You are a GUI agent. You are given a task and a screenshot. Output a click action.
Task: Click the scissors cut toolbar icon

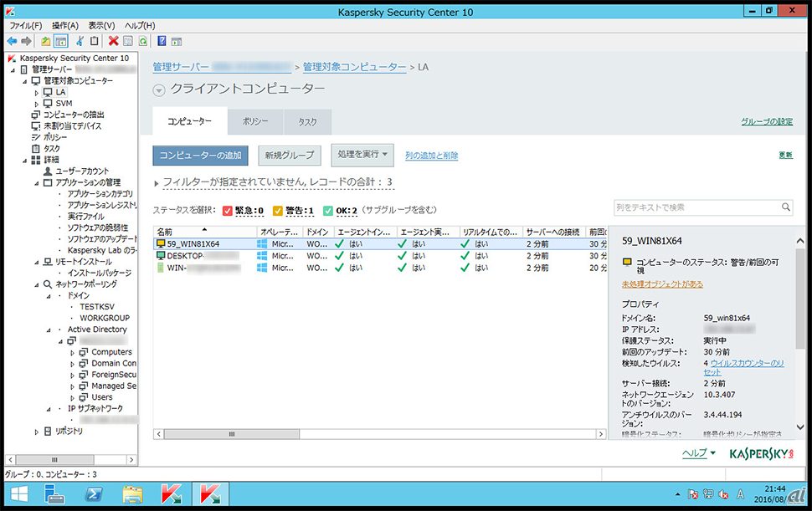80,40
